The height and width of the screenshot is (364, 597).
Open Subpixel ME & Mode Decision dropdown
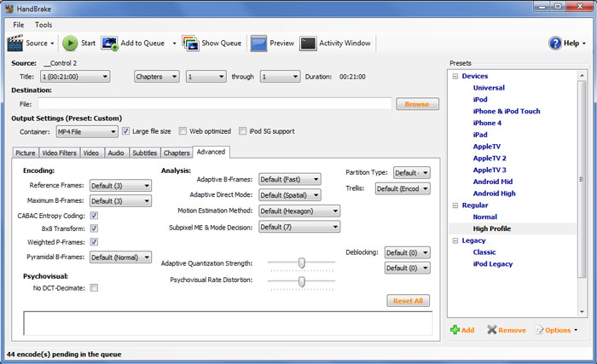(x=299, y=227)
